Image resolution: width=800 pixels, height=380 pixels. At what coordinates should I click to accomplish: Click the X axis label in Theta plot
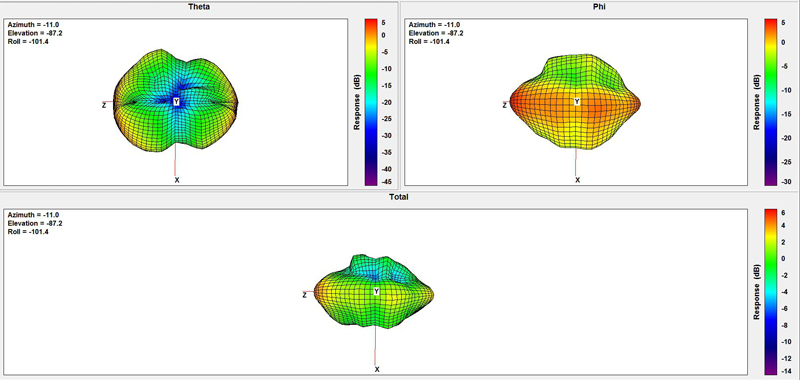click(x=177, y=180)
